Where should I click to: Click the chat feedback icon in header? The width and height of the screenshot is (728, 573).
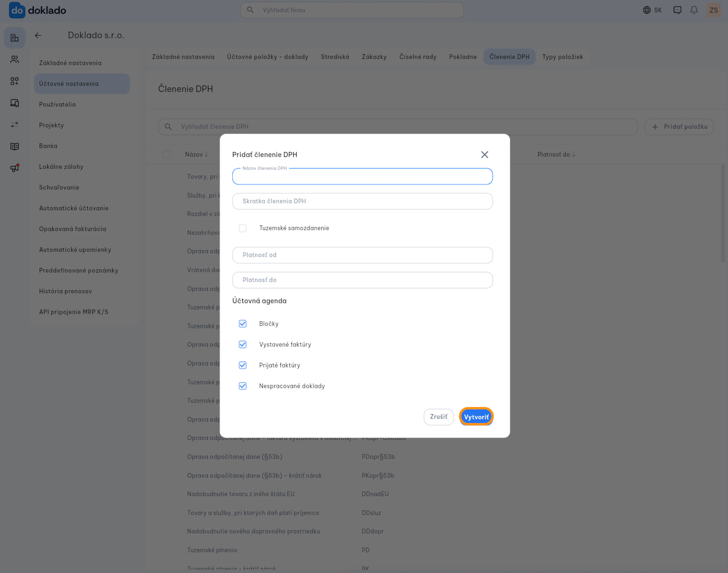(x=677, y=10)
